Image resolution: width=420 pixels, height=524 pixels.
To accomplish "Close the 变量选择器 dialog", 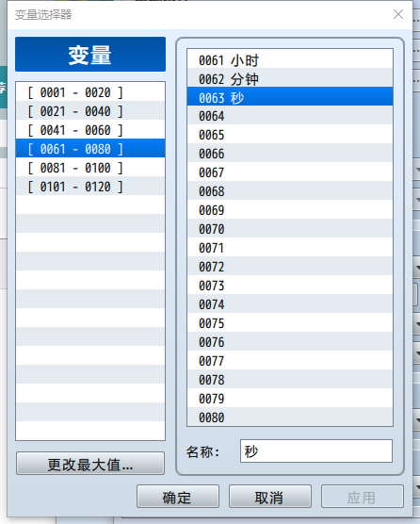I will point(398,14).
